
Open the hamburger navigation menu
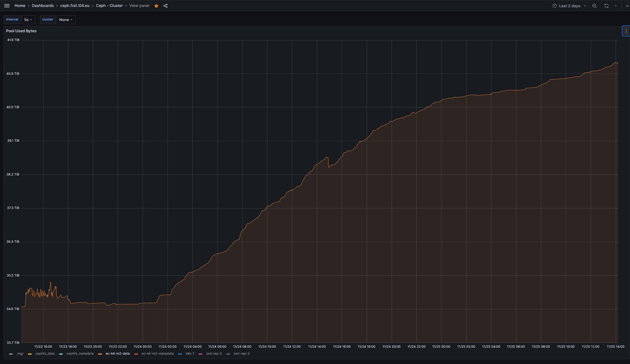[7, 6]
